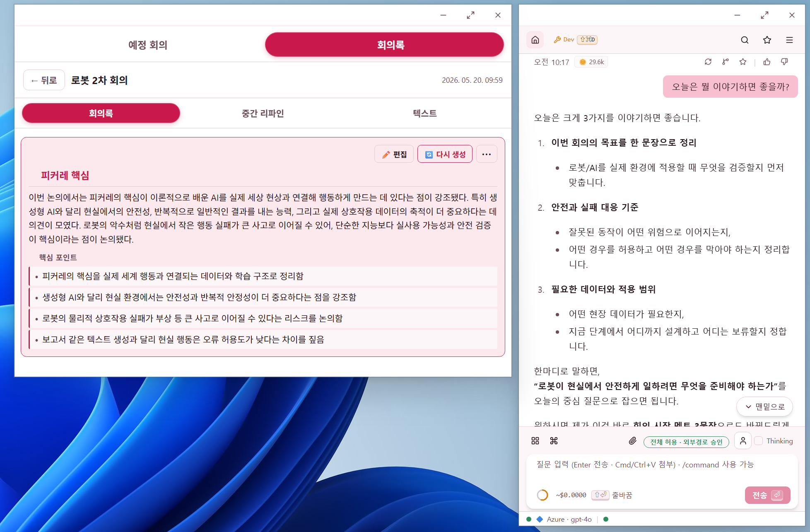This screenshot has height=532, width=810.
Task: Click the blue Azure diamond icon
Action: click(x=540, y=519)
